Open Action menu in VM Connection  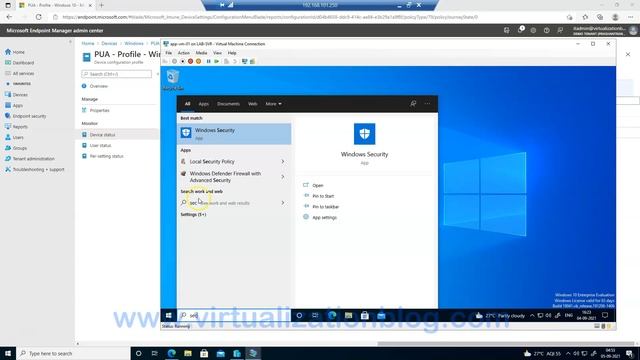[x=183, y=53]
